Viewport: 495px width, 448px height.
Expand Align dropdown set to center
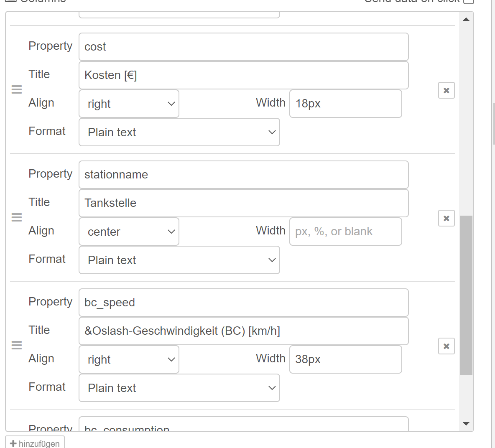point(129,232)
